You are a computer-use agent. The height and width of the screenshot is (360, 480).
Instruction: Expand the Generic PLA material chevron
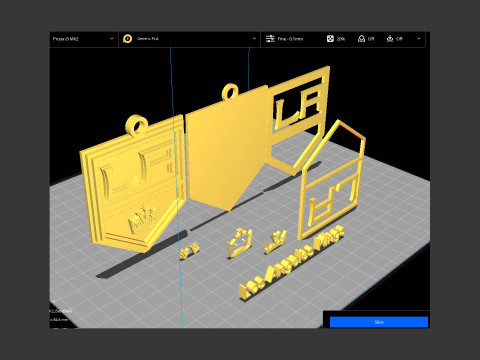point(254,39)
